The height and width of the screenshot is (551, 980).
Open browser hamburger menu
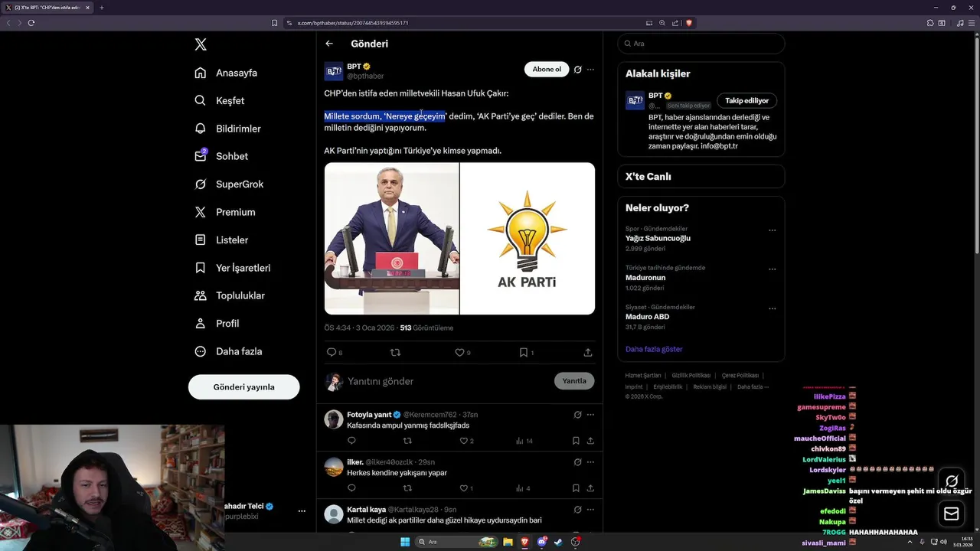point(971,23)
